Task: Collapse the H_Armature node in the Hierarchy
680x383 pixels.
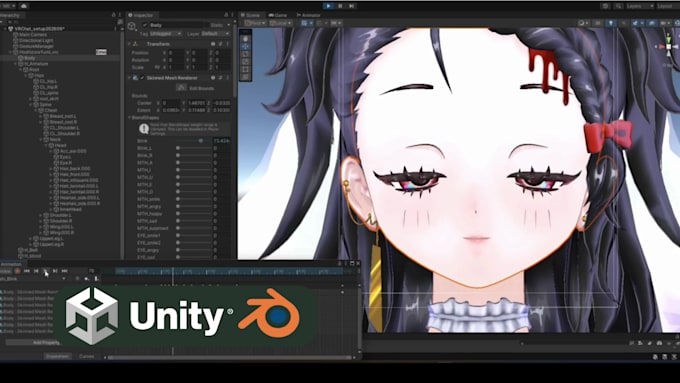Action: pyautogui.click(x=16, y=64)
